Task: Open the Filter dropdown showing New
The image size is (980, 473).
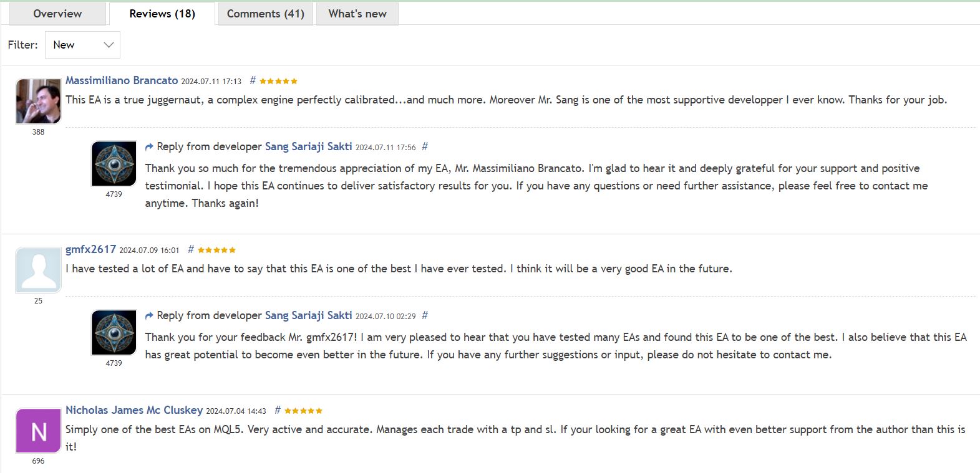Action: pyautogui.click(x=82, y=44)
